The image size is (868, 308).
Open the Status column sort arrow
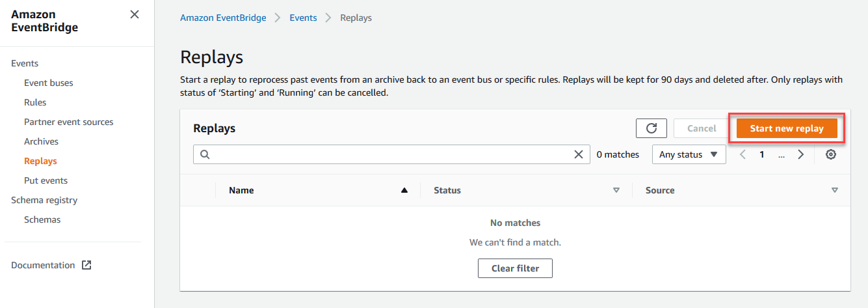616,190
